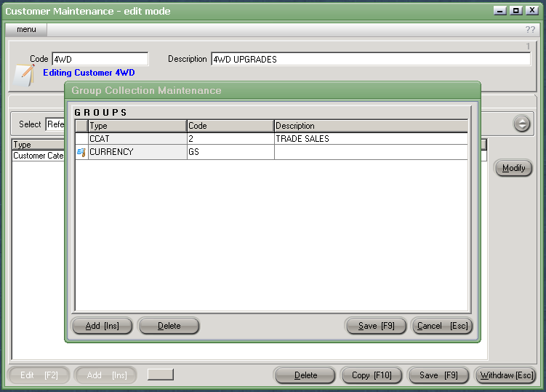Click the CURRENCY row editing indicator icon

point(81,152)
